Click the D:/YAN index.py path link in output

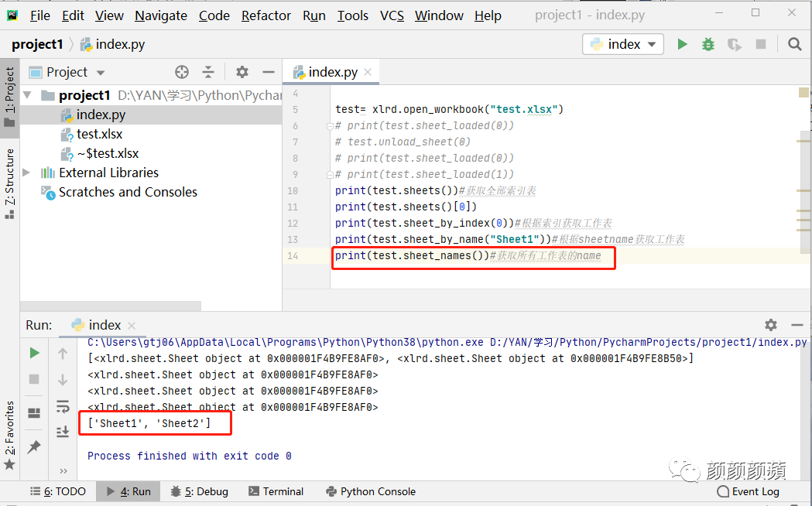649,343
